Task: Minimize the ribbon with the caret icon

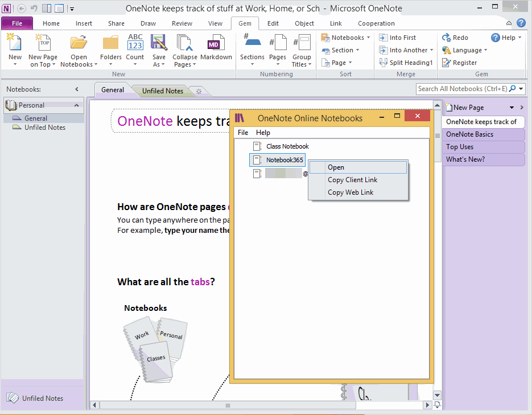Action: [x=509, y=23]
